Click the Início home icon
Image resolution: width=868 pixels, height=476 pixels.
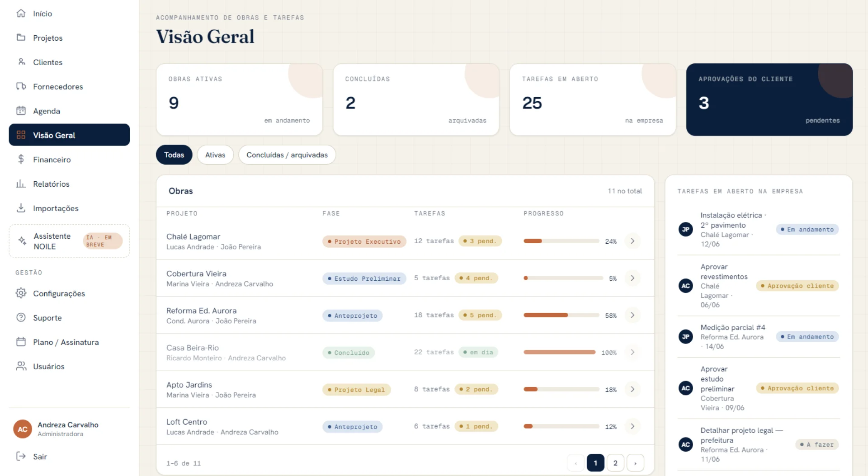click(21, 14)
